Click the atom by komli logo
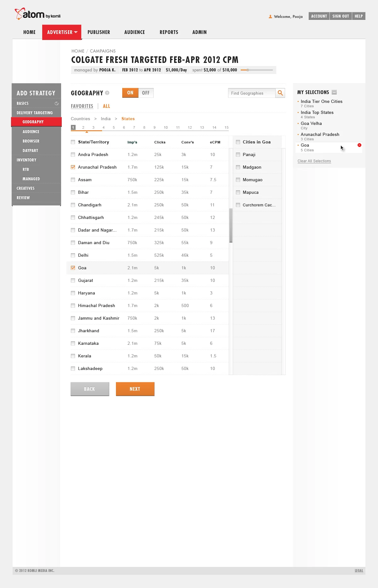378x588 pixels. pyautogui.click(x=37, y=14)
